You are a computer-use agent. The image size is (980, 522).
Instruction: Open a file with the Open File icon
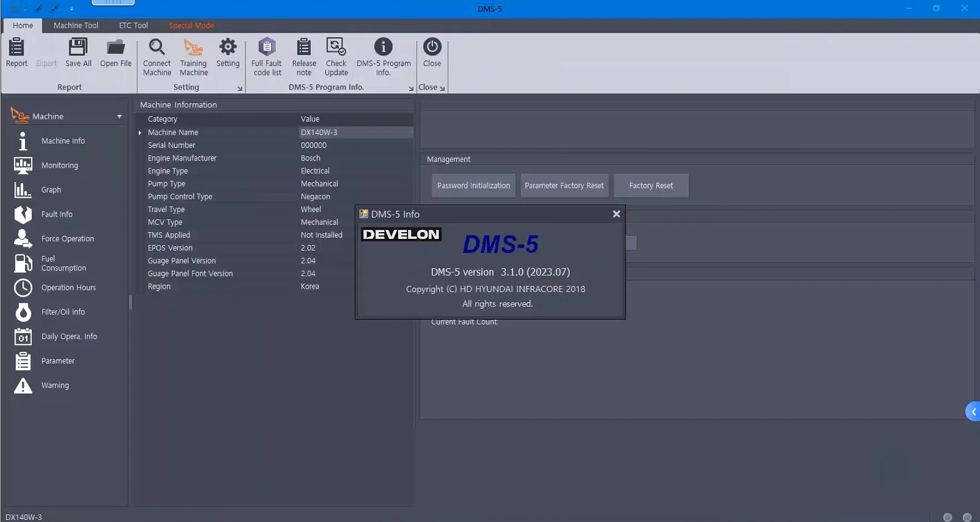(x=115, y=47)
